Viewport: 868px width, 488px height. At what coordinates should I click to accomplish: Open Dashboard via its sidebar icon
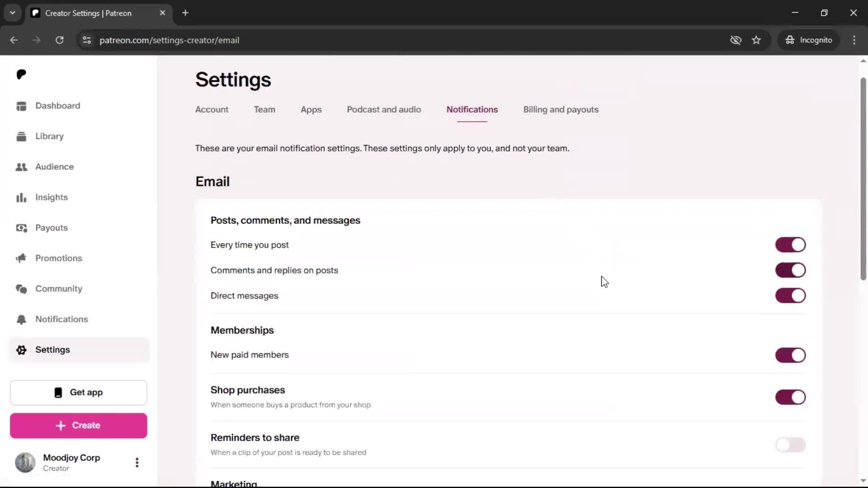[x=21, y=106]
